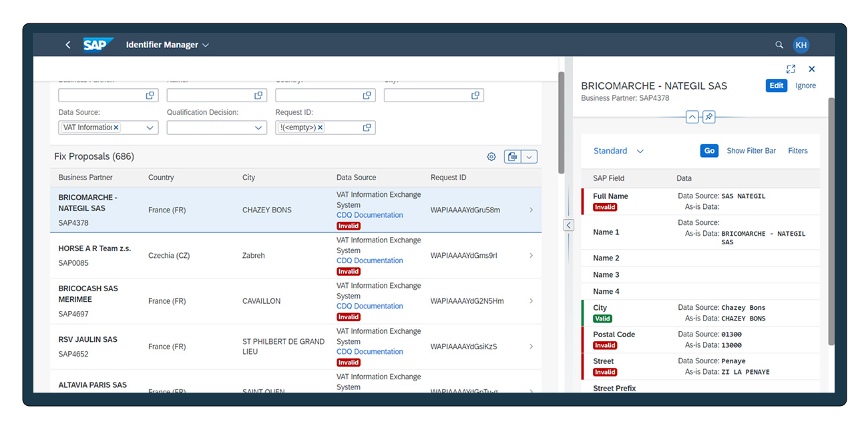Click the Full Name field row

pos(701,202)
